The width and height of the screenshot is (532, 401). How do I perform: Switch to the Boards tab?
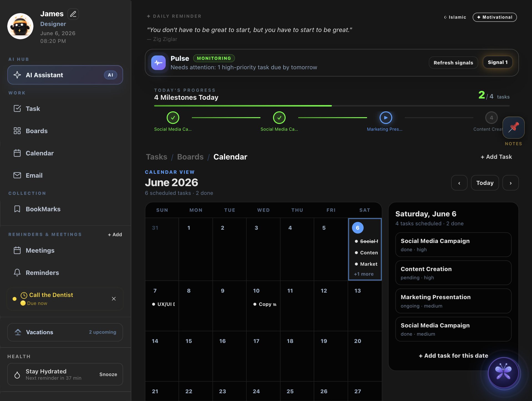click(190, 157)
